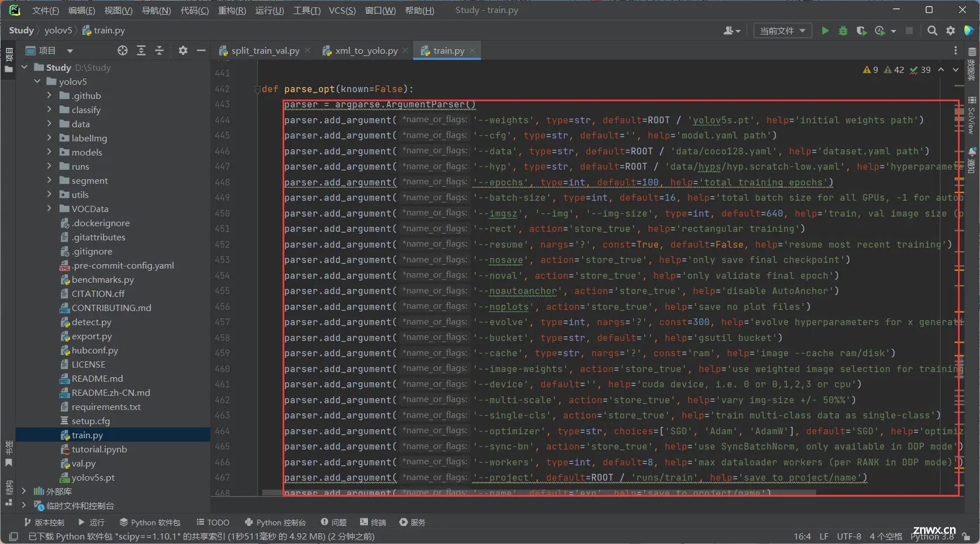Run with coverage icon in toolbar

(x=861, y=31)
